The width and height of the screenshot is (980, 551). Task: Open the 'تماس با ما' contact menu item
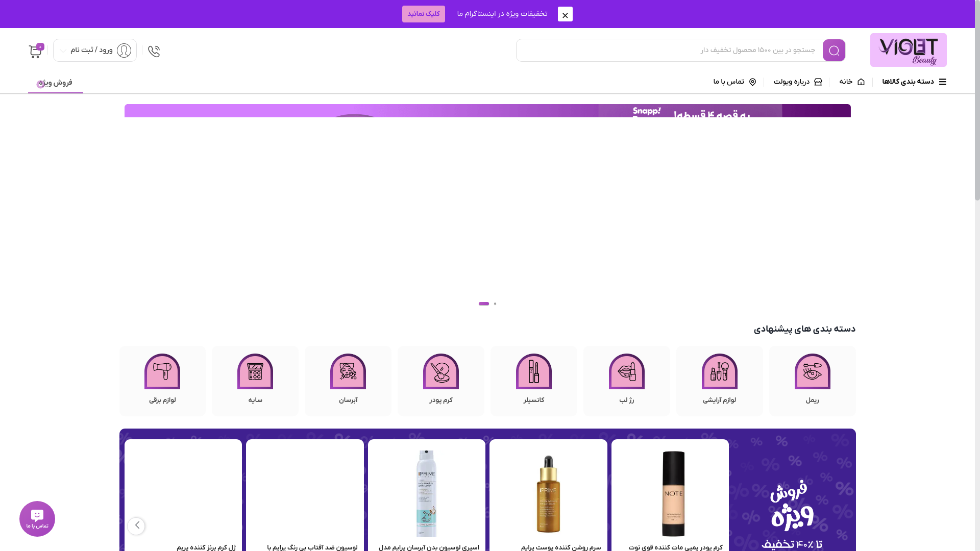[734, 82]
